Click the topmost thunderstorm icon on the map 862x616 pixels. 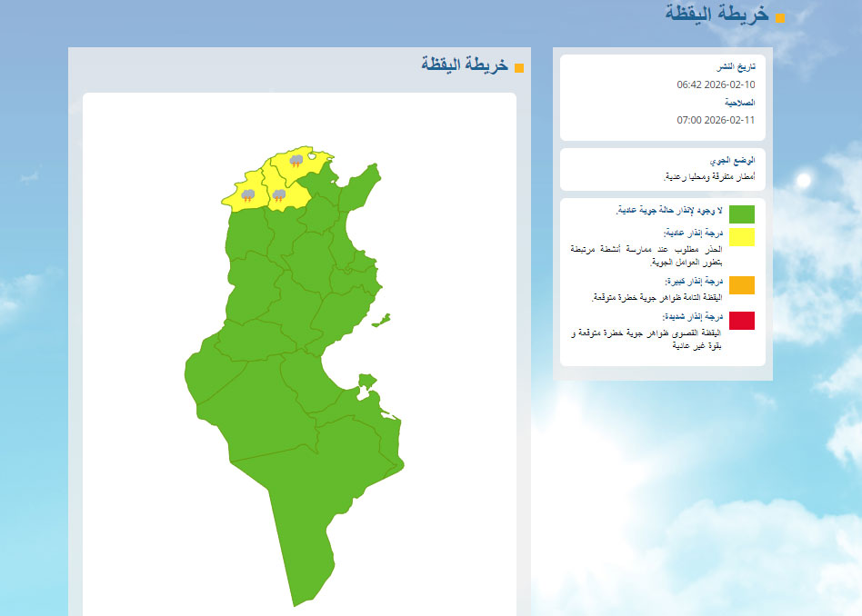point(296,161)
